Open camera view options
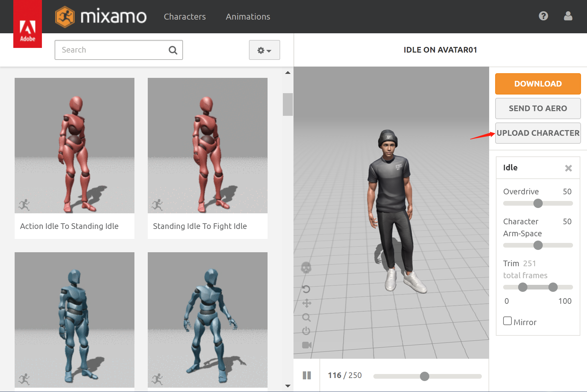The width and height of the screenshot is (587, 392). 306,344
